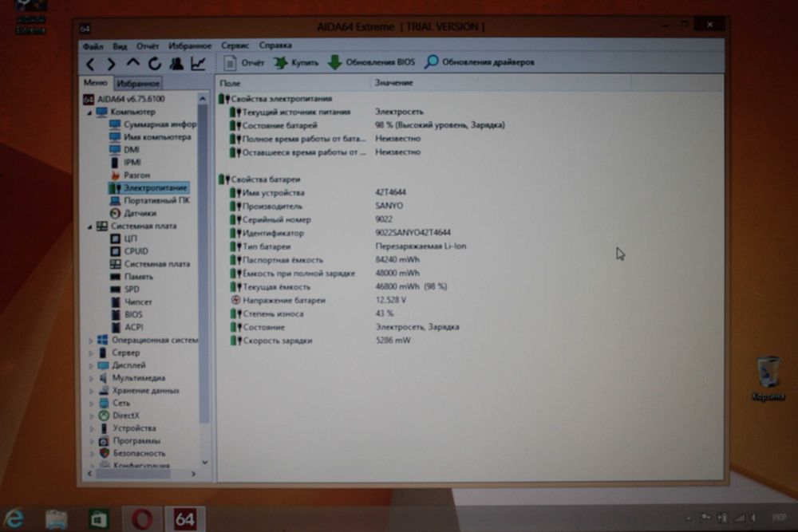
Task: Select the Производитель SANYO row
Action: [x=316, y=206]
